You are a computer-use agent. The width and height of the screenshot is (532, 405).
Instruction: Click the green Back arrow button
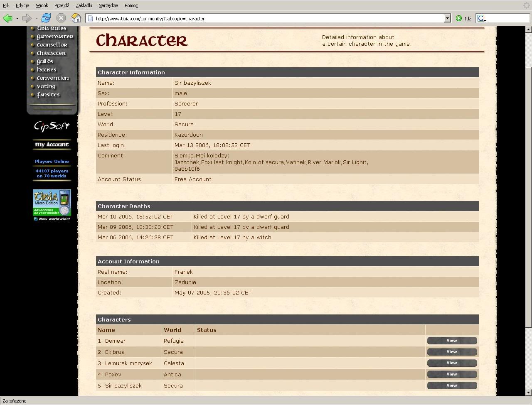tap(7, 18)
